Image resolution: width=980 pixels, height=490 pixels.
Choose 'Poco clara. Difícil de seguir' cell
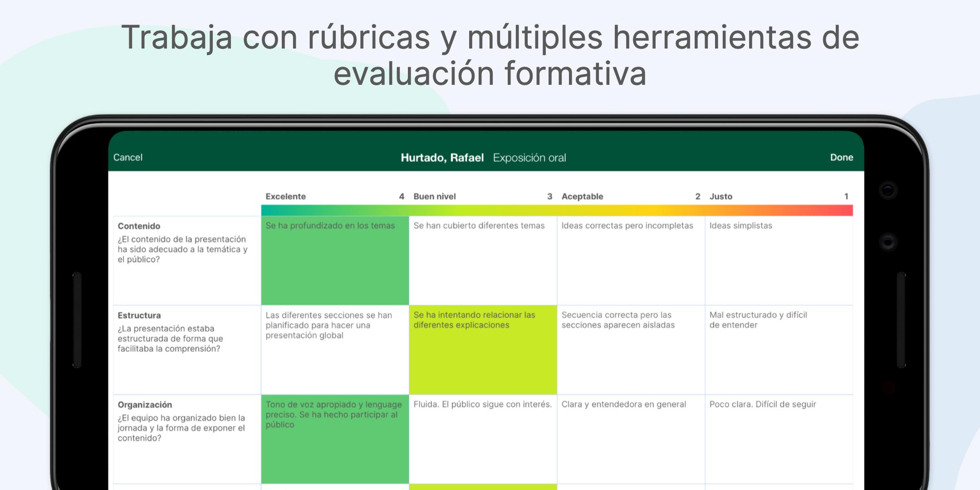[x=779, y=439]
